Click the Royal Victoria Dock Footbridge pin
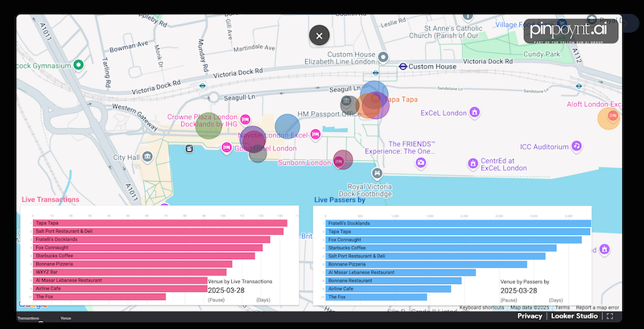This screenshot has width=644, height=329. coord(377,173)
